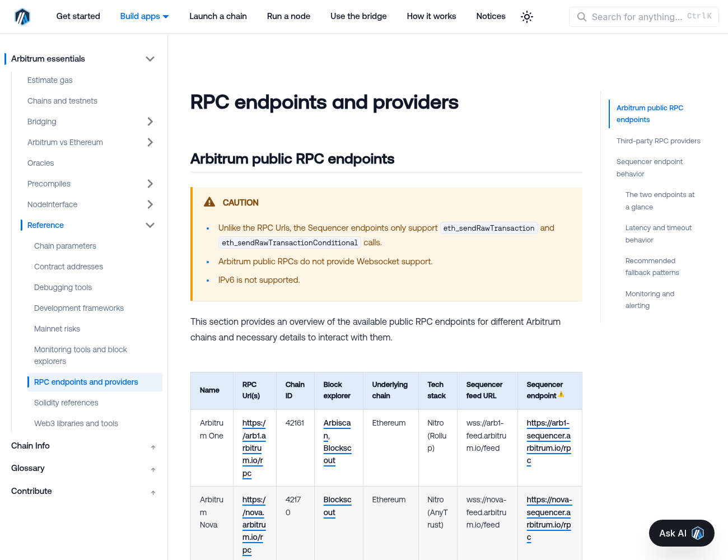Follow the nova.arbitrum.io/rpc link

(254, 525)
